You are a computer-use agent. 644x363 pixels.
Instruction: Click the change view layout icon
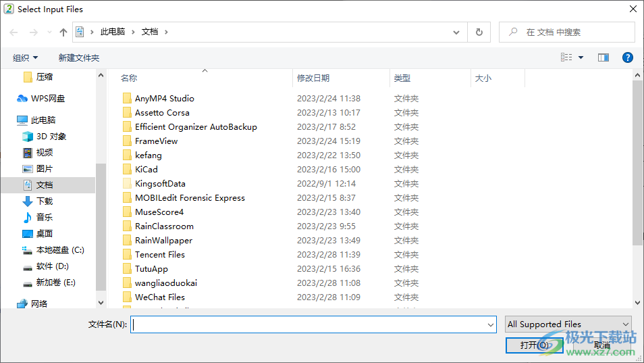pyautogui.click(x=566, y=57)
